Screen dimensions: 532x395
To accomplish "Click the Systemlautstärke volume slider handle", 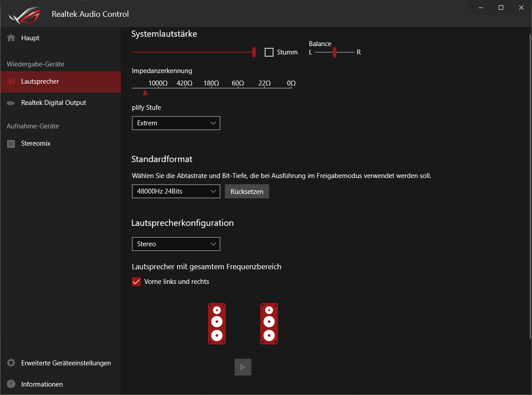I will [254, 52].
